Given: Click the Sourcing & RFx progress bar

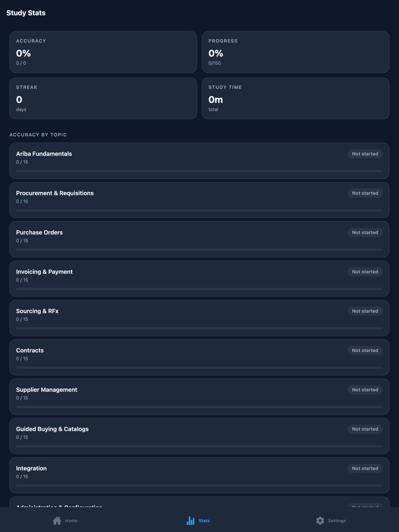Looking at the screenshot, I should point(199,328).
